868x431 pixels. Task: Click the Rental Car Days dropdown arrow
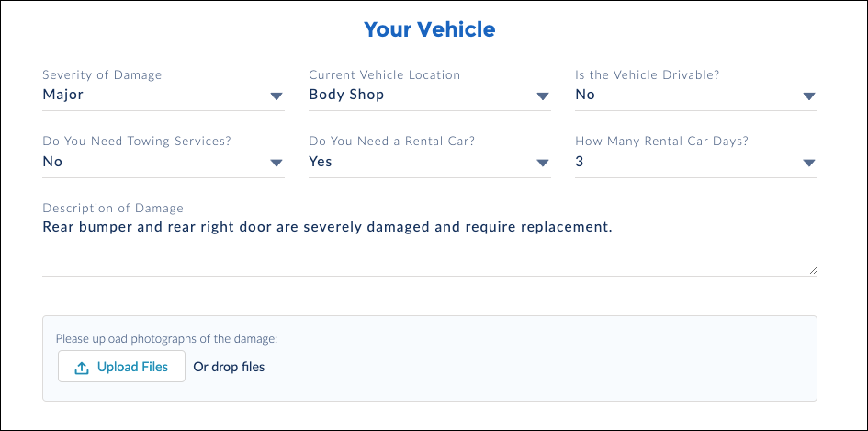coord(809,163)
